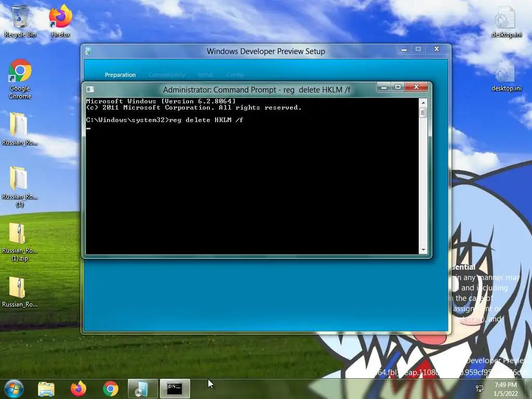Open Command Prompt window system menu icon
This screenshot has width=532, height=399.
(x=90, y=89)
